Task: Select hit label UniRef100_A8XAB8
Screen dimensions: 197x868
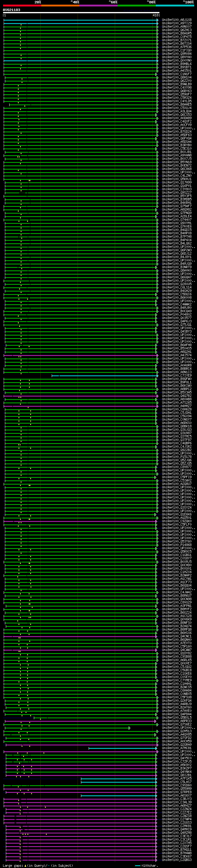Action: click(176, 399)
